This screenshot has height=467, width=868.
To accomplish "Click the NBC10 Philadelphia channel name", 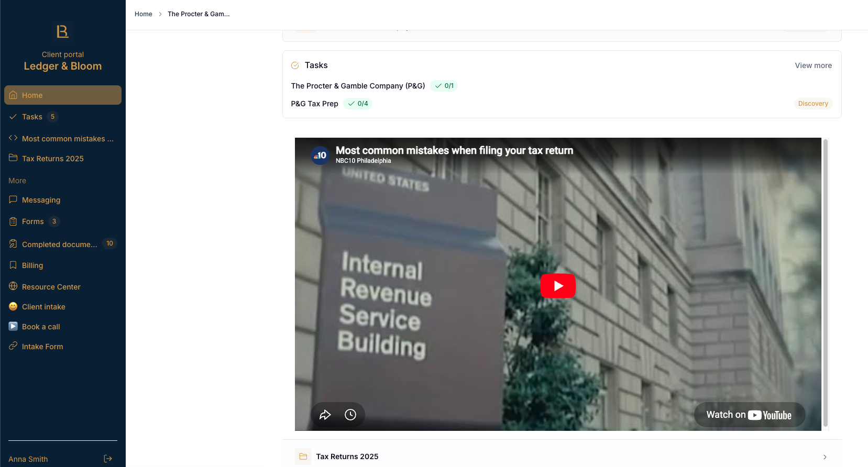I will (363, 161).
